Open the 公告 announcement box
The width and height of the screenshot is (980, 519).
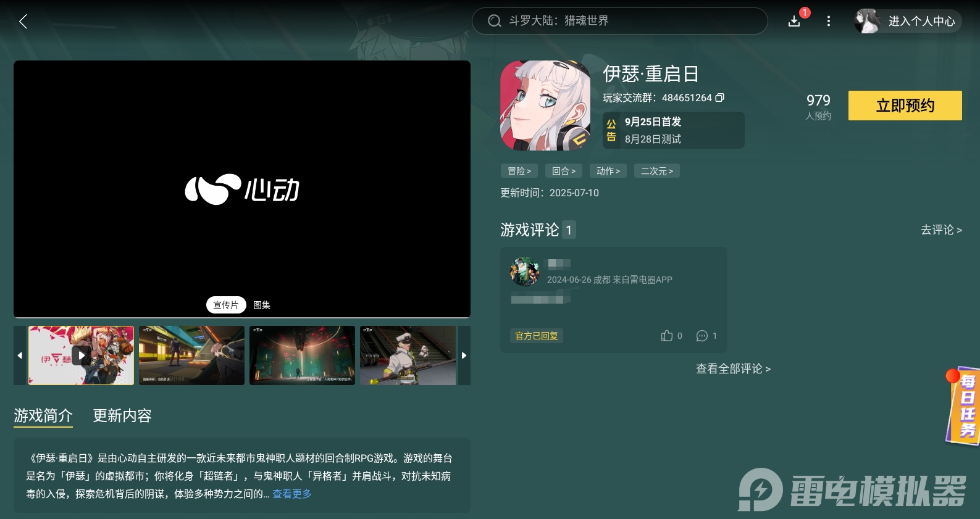674,130
